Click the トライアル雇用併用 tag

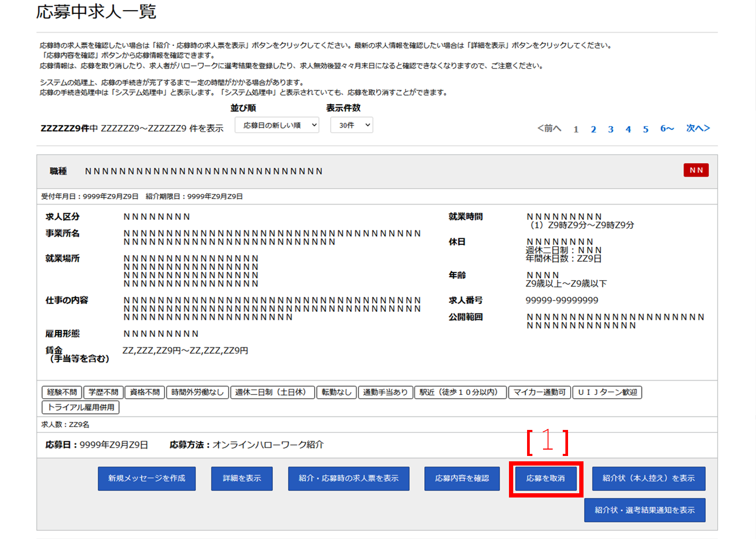click(81, 407)
